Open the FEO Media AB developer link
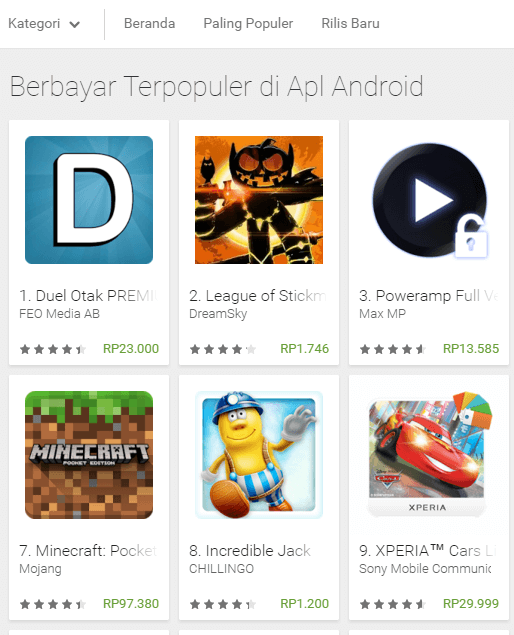514x635 pixels. coord(59,314)
